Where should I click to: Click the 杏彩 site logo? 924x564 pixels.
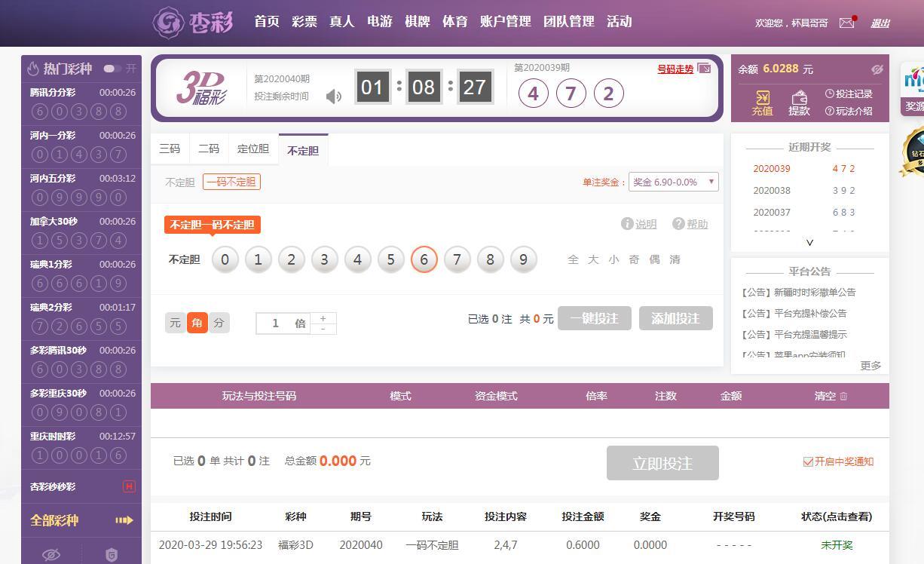point(191,22)
